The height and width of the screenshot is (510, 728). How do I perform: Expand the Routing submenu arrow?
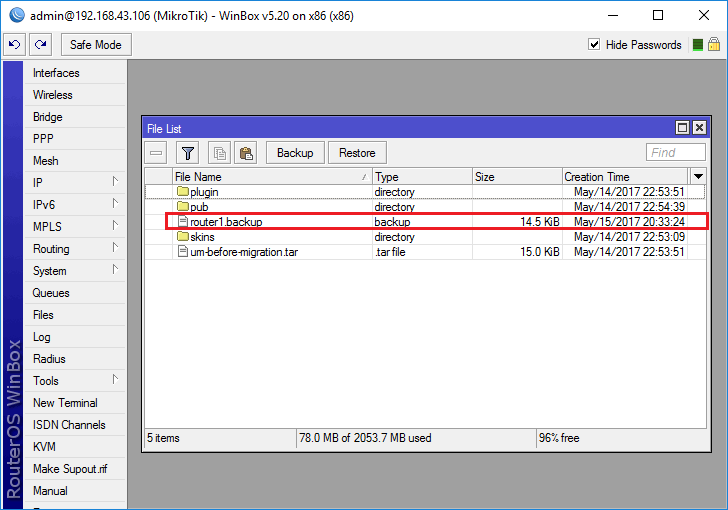[x=115, y=248]
